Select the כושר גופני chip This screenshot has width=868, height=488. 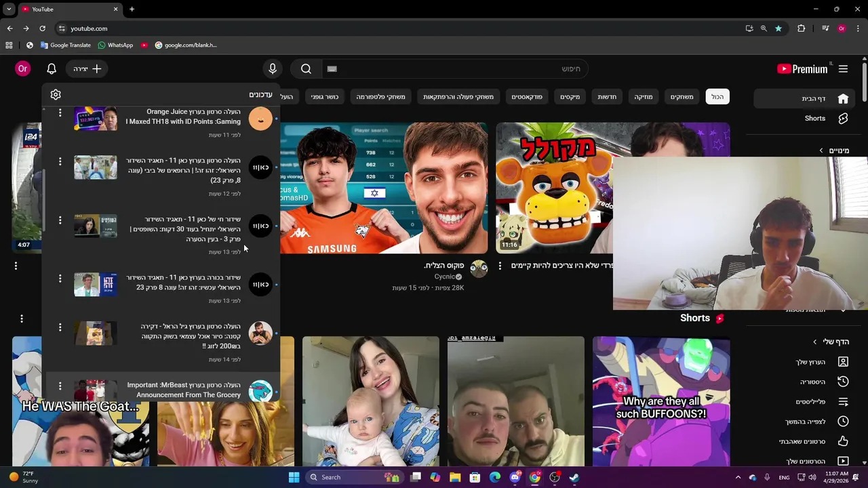(x=325, y=97)
